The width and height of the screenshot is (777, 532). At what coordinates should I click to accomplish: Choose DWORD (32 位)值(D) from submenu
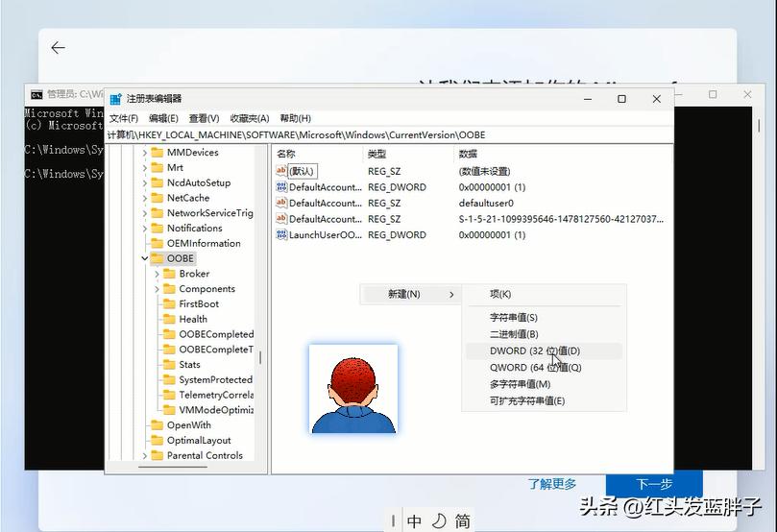pyautogui.click(x=544, y=351)
